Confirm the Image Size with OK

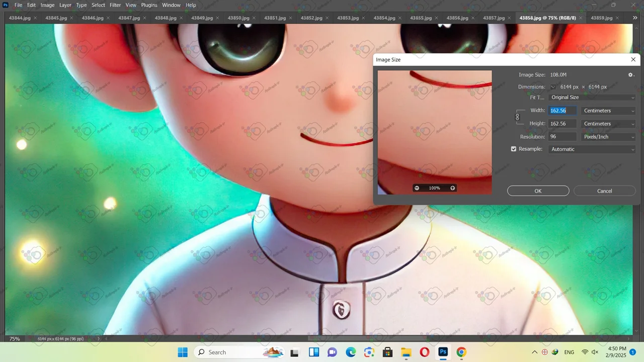(x=538, y=191)
